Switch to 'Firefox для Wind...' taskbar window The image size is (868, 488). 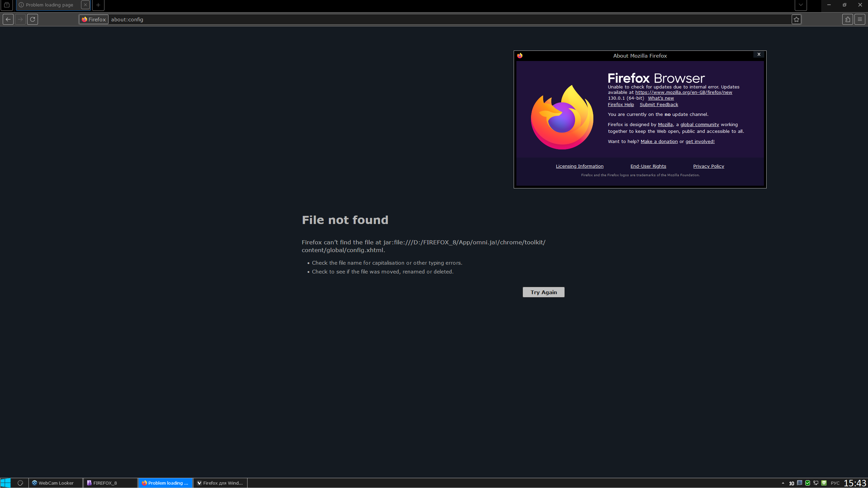coord(220,483)
